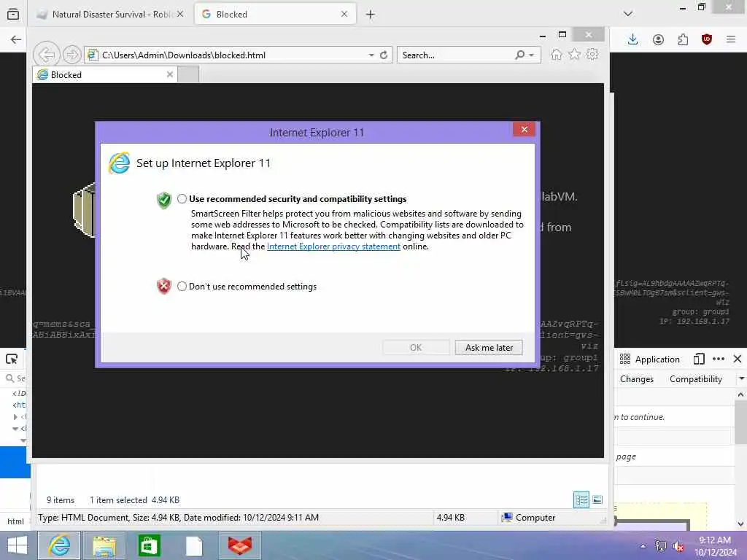
Task: Click the IE search magnifier icon
Action: pyautogui.click(x=519, y=55)
